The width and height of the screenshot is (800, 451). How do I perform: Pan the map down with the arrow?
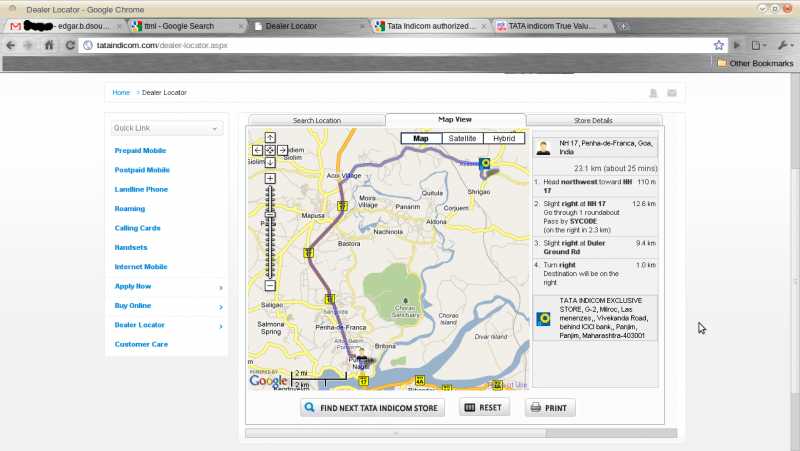(x=270, y=162)
